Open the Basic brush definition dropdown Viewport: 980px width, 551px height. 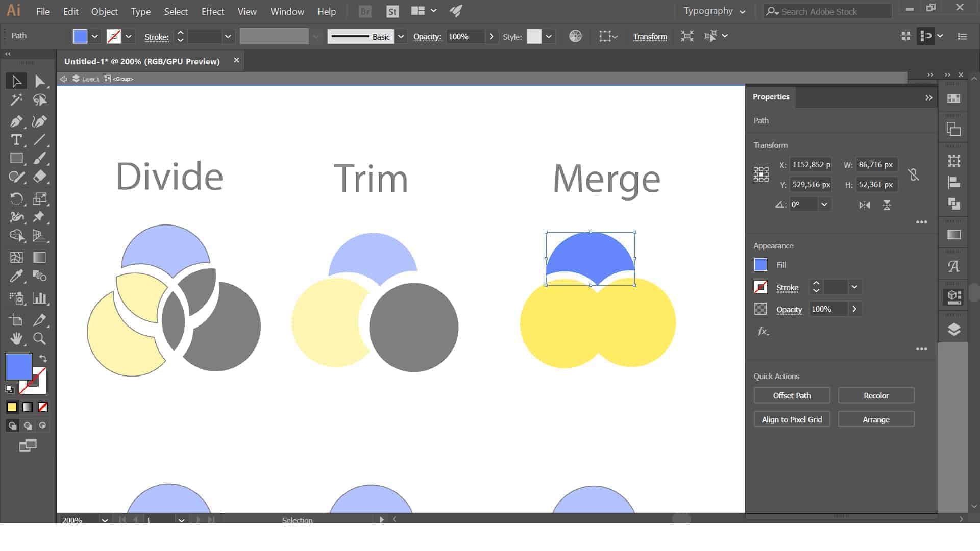click(401, 37)
